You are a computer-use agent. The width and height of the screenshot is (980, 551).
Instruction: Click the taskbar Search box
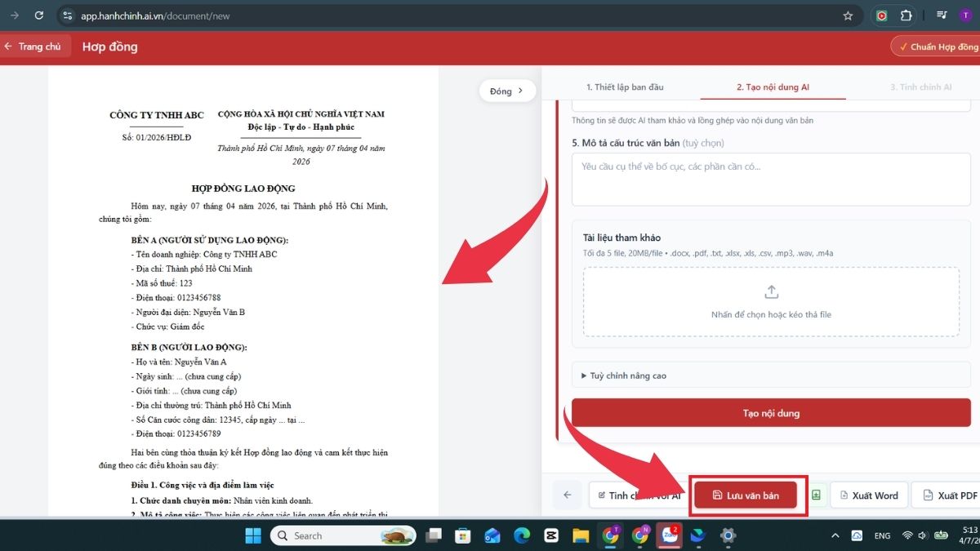[x=343, y=535]
